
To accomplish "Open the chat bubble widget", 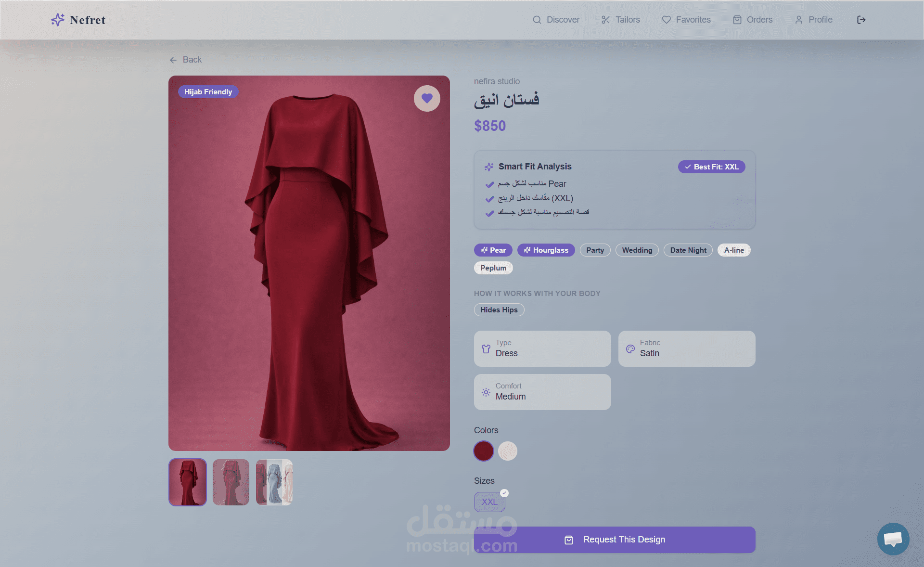I will 893,539.
